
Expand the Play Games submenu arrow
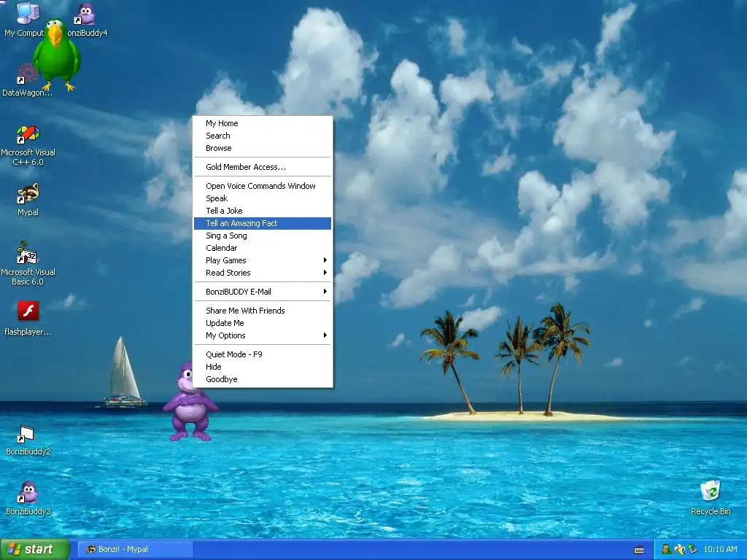[x=325, y=260]
